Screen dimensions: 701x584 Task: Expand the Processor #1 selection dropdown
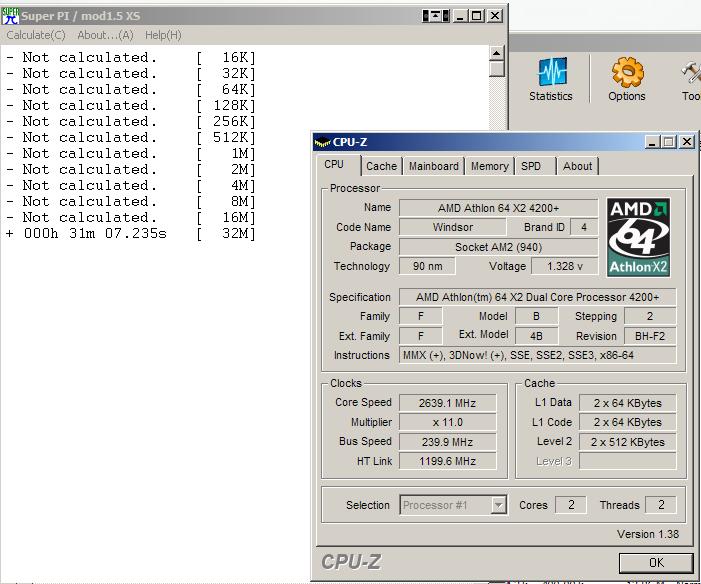click(498, 505)
